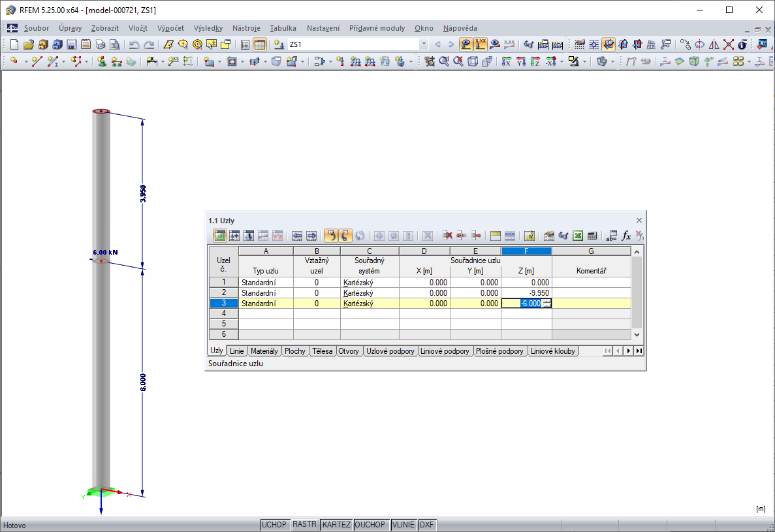The height and width of the screenshot is (532, 775).
Task: Click the mirror tool icon
Action: (x=714, y=44)
